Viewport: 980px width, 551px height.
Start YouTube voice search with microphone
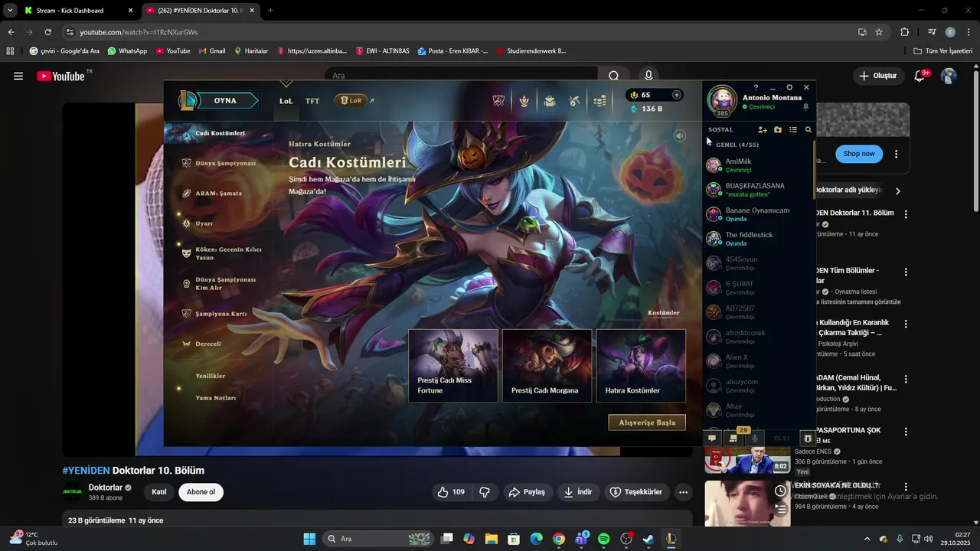pyautogui.click(x=648, y=76)
